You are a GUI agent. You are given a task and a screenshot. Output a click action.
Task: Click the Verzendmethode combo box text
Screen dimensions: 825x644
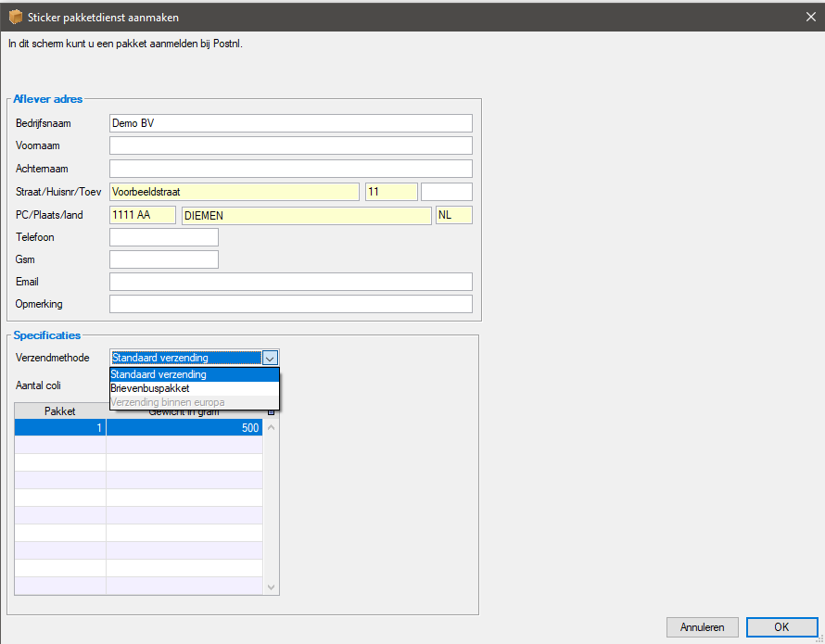tap(186, 358)
